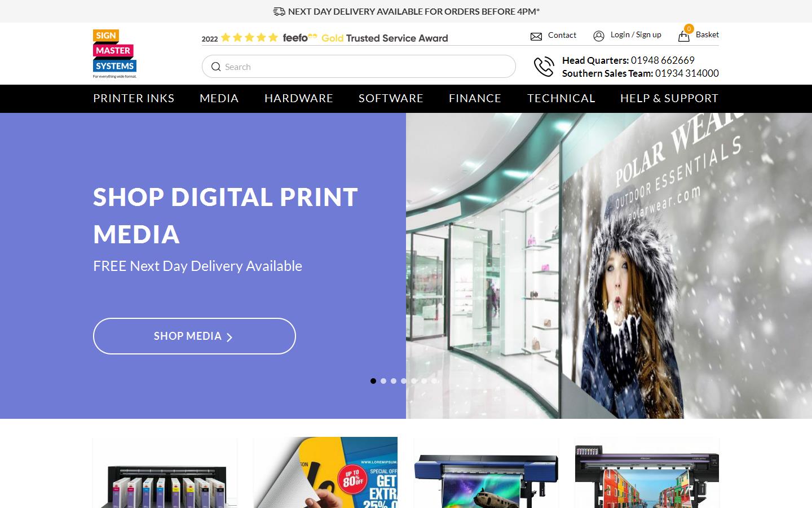Open the HELP & SUPPORT menu
The width and height of the screenshot is (812, 508).
669,99
